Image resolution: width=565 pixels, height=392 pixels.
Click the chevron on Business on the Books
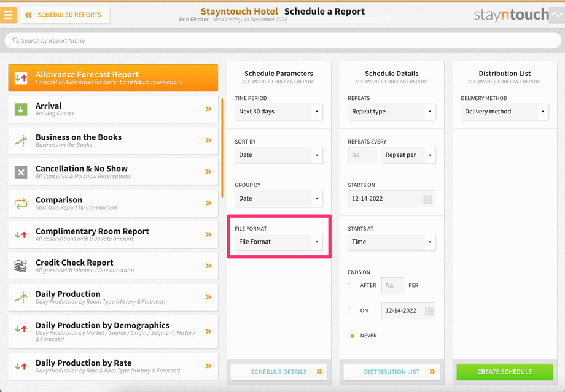pyautogui.click(x=208, y=140)
